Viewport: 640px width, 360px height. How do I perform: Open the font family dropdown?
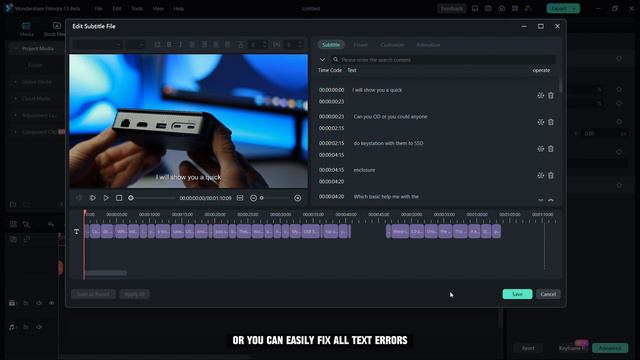coord(97,44)
